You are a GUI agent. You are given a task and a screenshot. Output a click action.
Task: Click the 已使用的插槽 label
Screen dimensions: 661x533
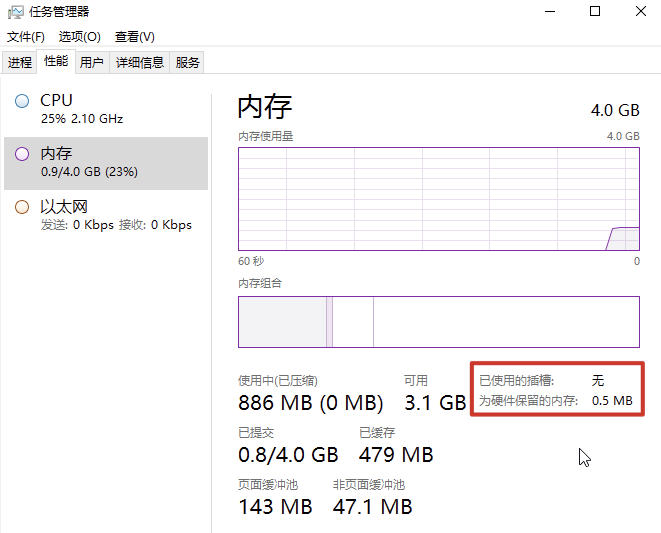(516, 381)
